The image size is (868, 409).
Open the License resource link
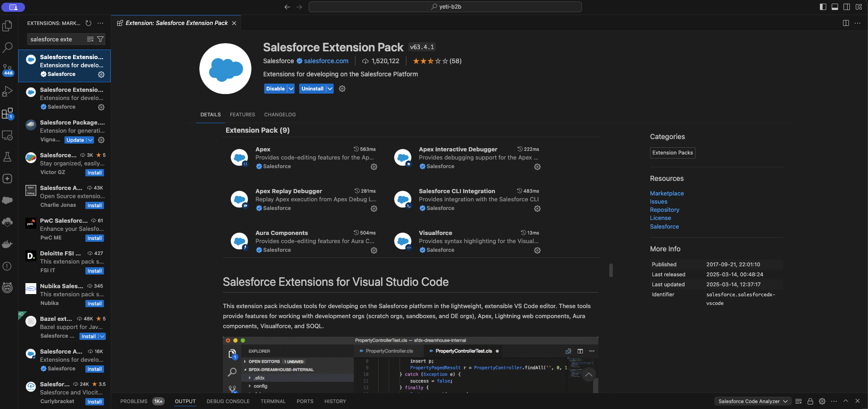coord(661,218)
